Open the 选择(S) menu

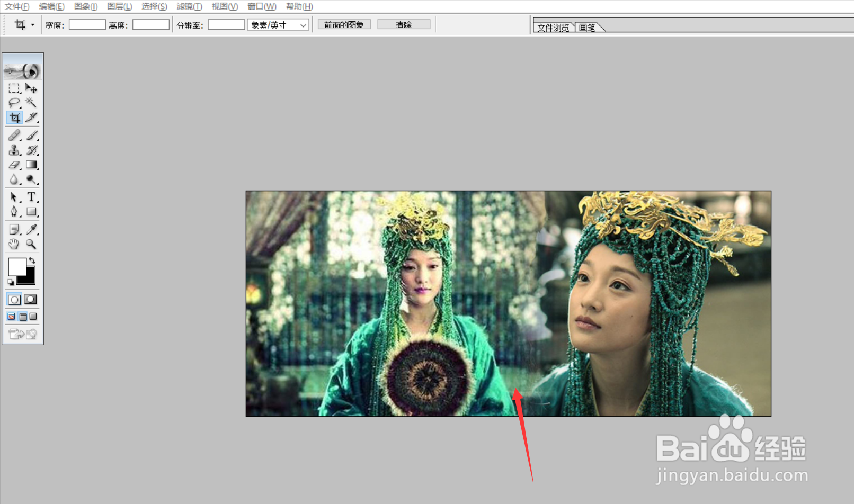point(154,6)
